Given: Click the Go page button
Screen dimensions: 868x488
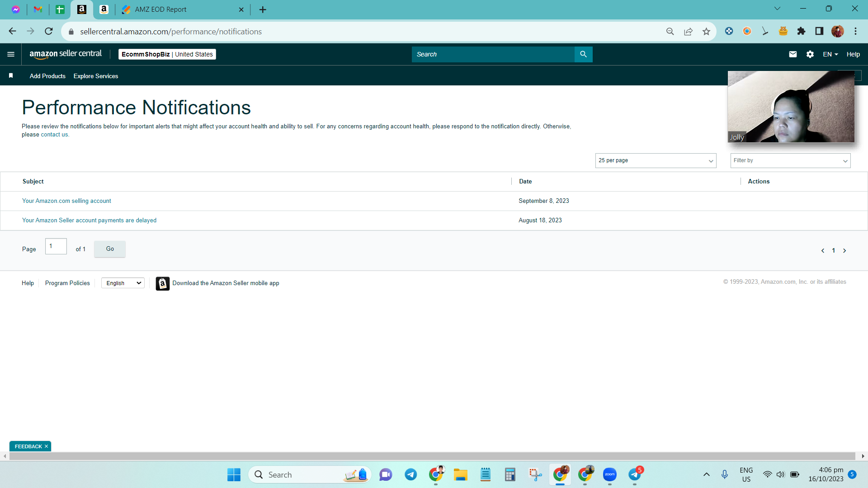Looking at the screenshot, I should coord(110,249).
